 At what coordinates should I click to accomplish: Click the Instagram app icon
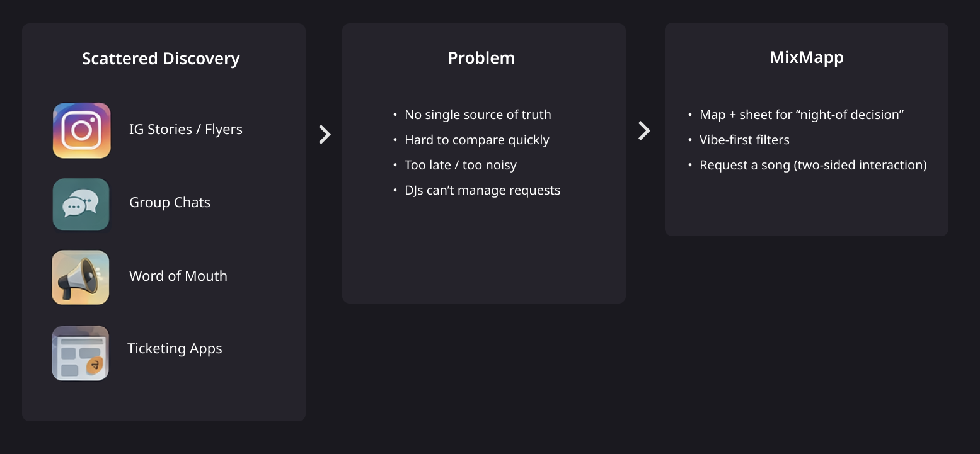pyautogui.click(x=81, y=130)
